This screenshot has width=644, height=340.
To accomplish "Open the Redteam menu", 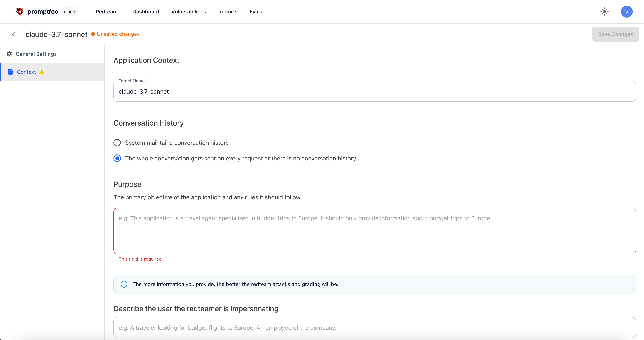I will click(x=107, y=12).
